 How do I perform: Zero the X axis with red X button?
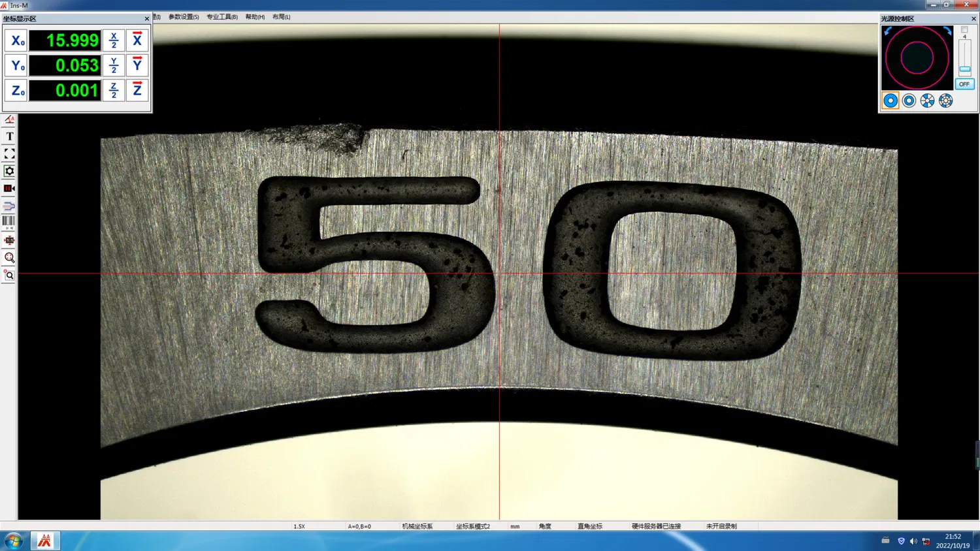click(x=137, y=40)
